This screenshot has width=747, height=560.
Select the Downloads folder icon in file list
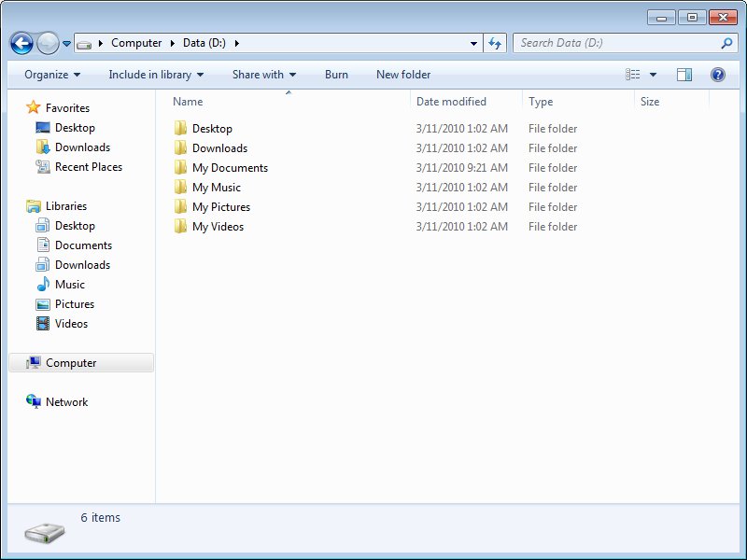tap(180, 147)
